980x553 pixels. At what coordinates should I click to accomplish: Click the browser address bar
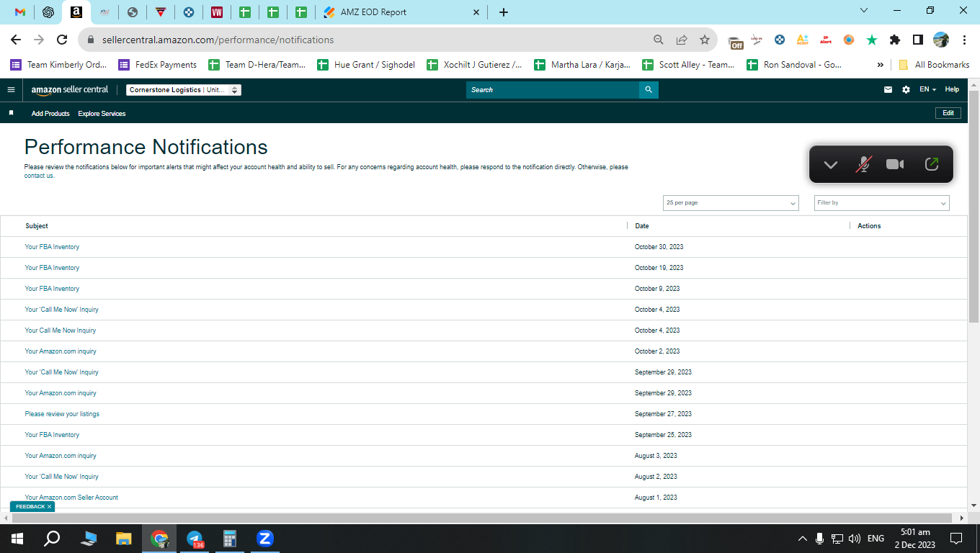367,40
